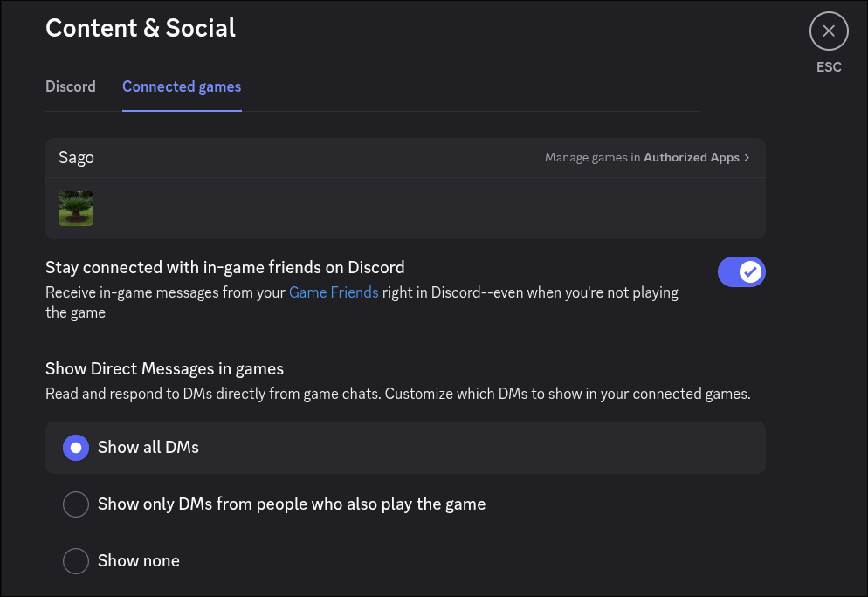Open Manage games in Authorized Apps

(x=646, y=157)
